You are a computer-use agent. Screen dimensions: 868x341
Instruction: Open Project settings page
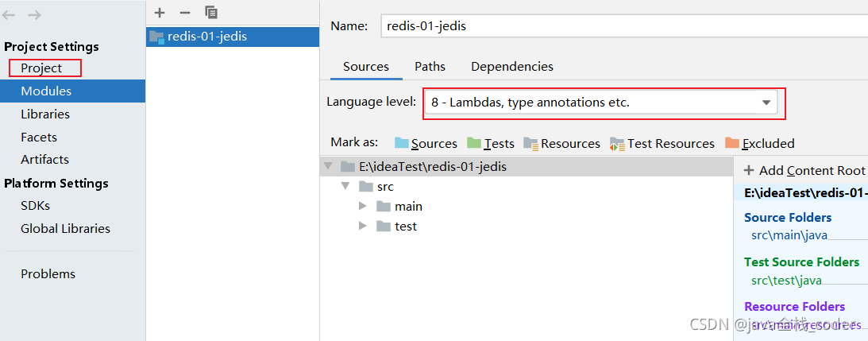[41, 68]
